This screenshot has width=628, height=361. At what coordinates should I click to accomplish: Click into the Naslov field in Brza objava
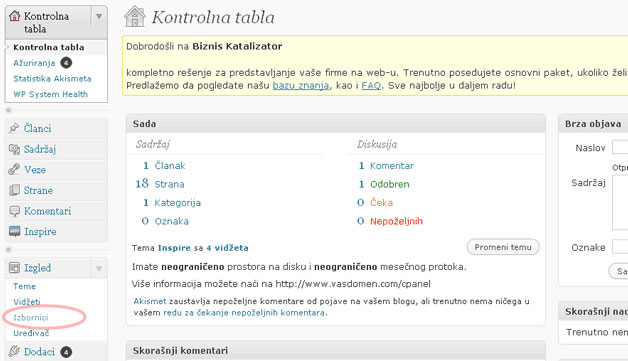620,147
